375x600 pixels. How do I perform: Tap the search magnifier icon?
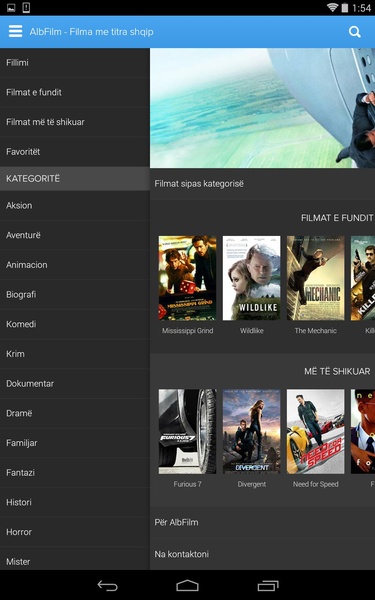355,32
